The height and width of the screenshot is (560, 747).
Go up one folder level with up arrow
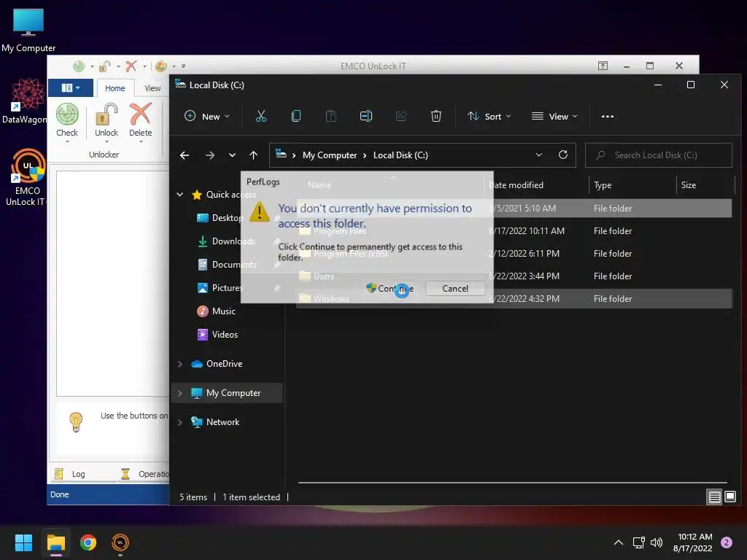tap(253, 155)
